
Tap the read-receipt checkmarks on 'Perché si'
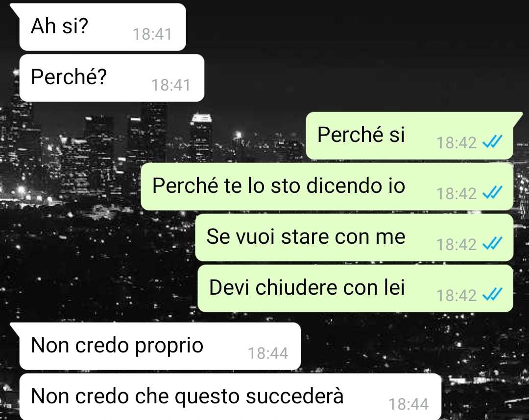click(492, 141)
